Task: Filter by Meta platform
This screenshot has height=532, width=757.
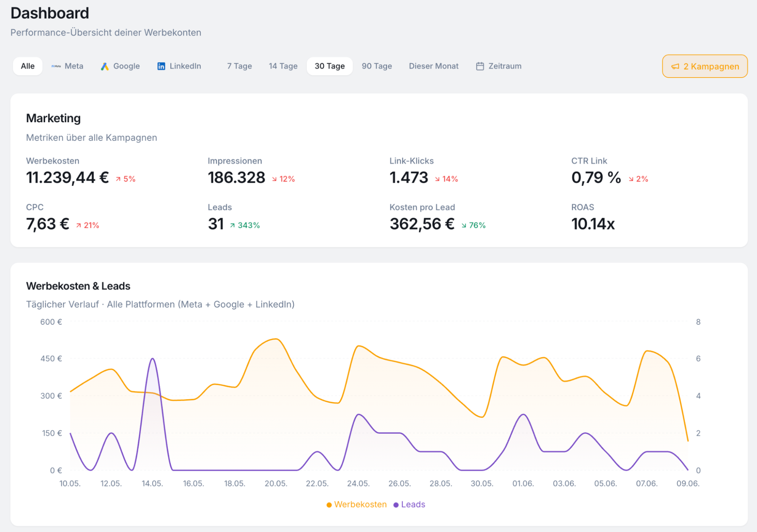Action: point(67,66)
